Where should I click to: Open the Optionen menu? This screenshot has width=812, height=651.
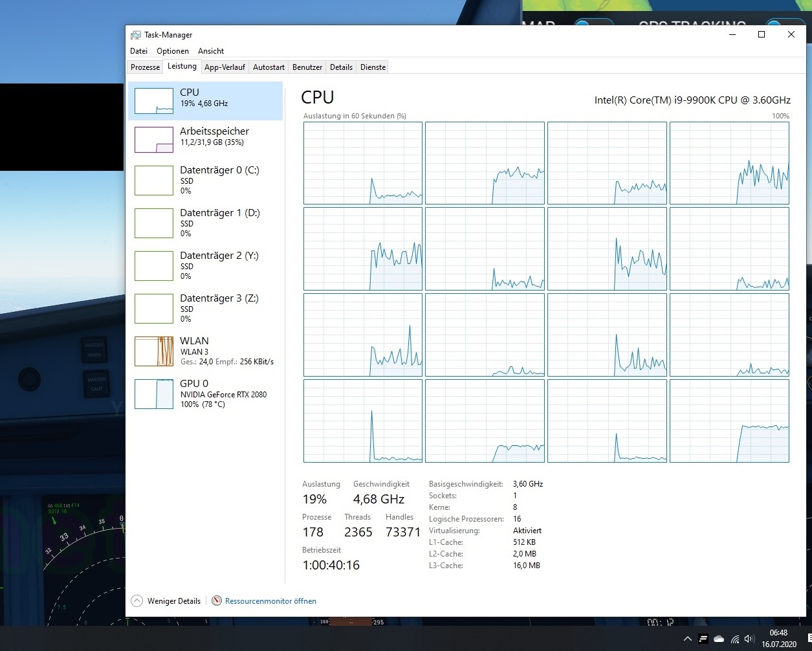(173, 51)
